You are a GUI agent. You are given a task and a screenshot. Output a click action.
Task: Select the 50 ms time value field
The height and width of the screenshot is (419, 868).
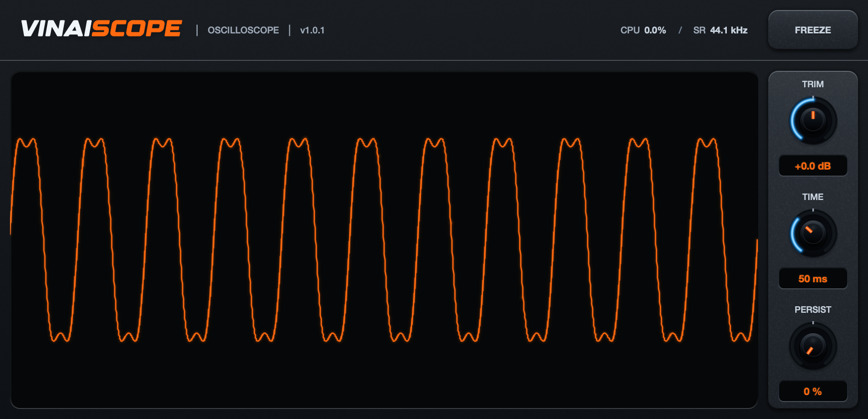point(813,278)
